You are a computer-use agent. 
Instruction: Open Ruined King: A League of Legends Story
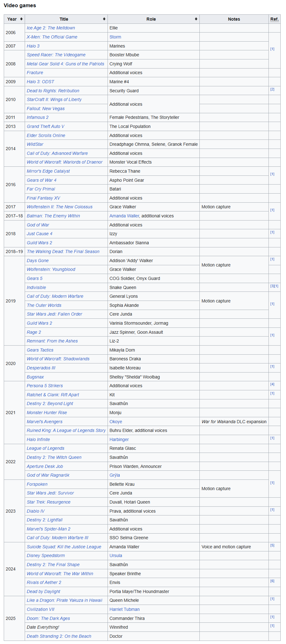(66, 430)
